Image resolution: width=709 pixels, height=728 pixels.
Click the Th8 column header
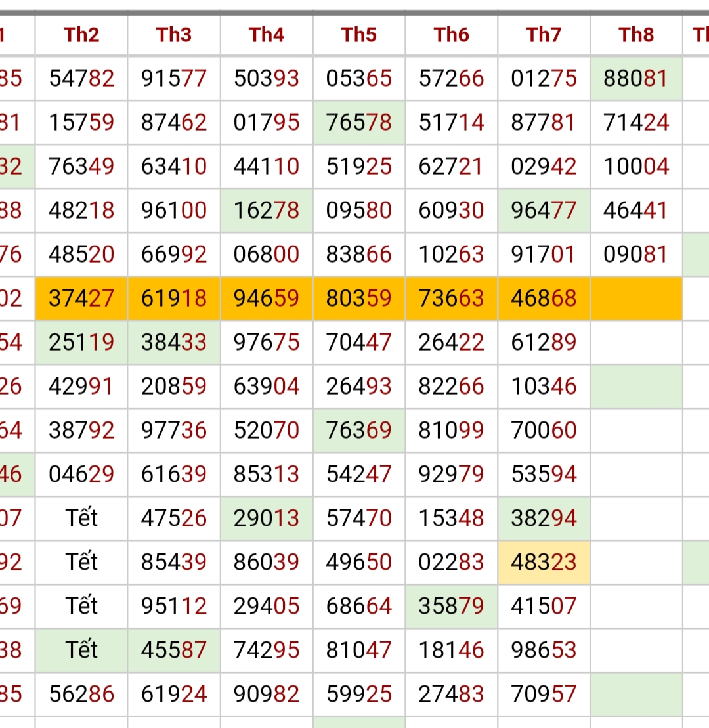coord(636,35)
